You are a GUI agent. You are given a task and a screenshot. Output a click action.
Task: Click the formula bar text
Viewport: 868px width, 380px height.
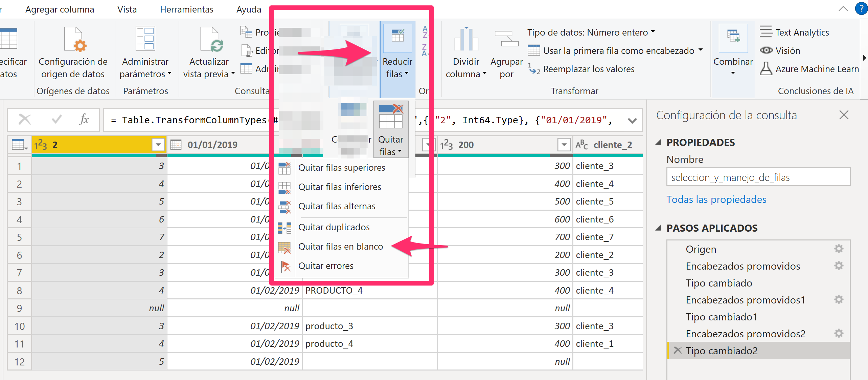(x=362, y=120)
